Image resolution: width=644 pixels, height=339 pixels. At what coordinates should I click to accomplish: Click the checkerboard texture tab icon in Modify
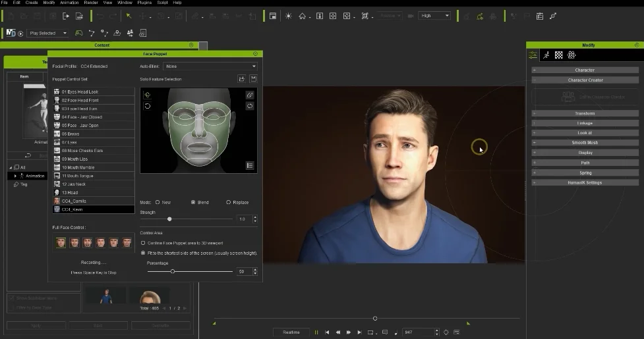[559, 55]
